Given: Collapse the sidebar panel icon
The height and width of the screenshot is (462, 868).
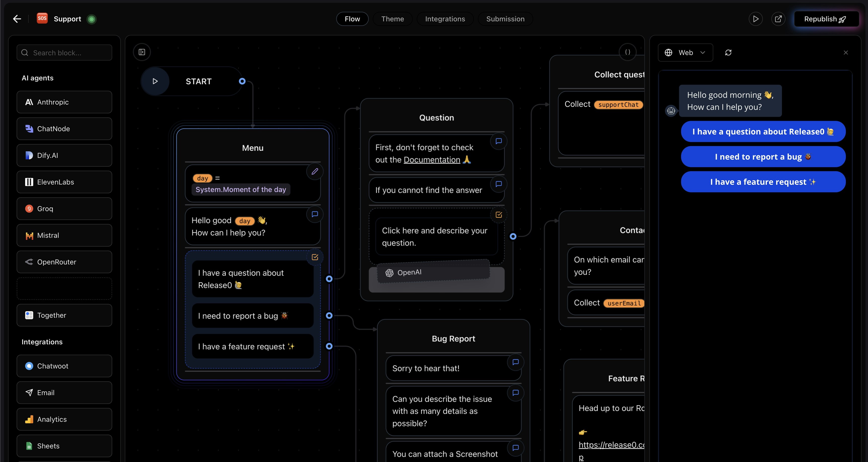Looking at the screenshot, I should pos(142,52).
